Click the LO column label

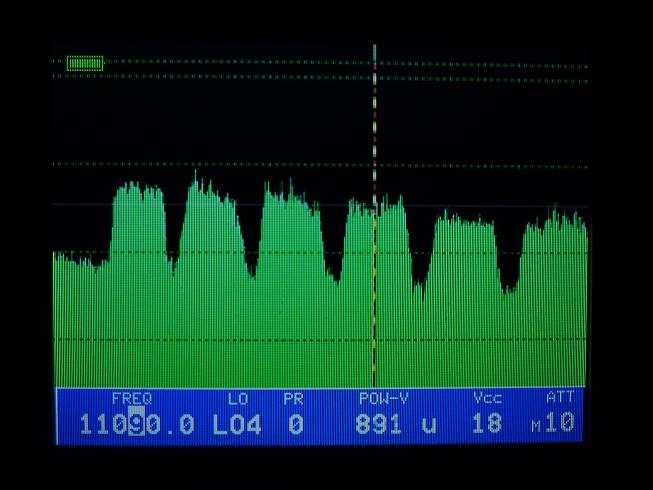coord(238,398)
